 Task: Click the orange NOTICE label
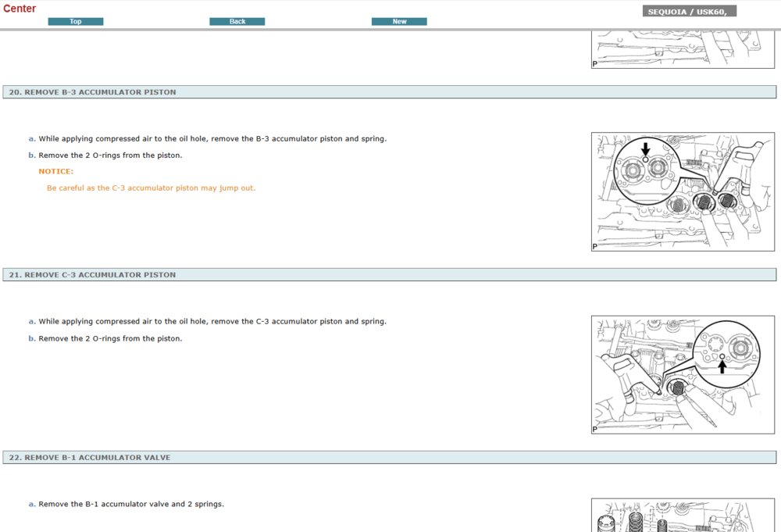tap(56, 171)
